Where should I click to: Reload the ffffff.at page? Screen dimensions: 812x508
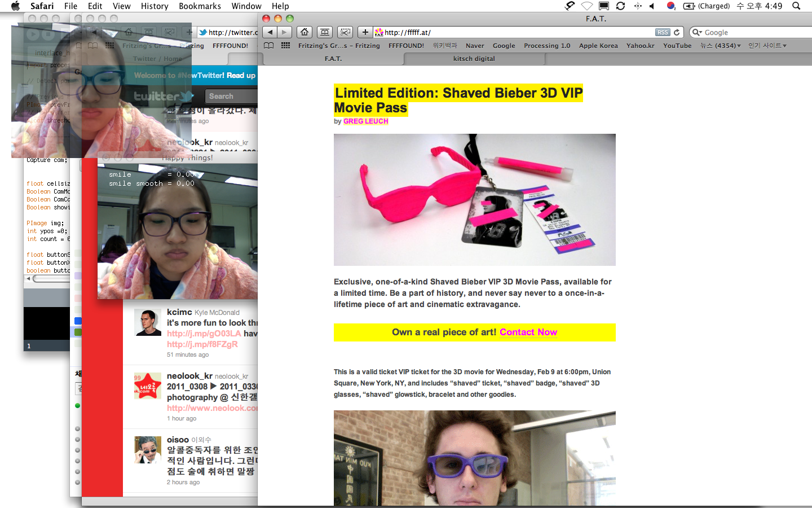point(677,32)
